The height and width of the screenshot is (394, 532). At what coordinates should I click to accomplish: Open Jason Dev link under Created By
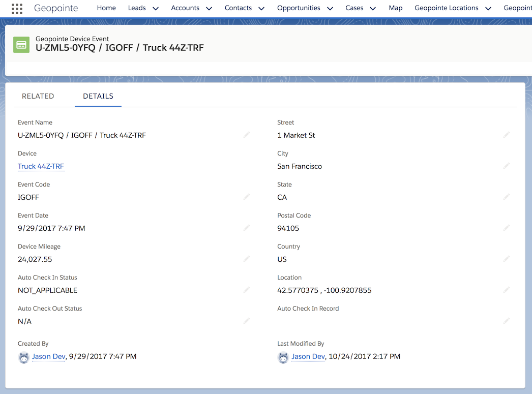coord(48,356)
